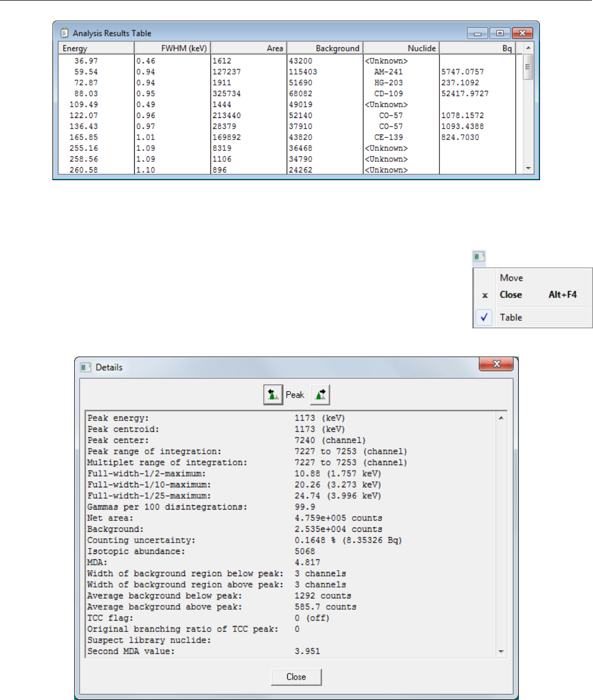Click background value 115403
This screenshot has width=593, height=700.
point(303,72)
